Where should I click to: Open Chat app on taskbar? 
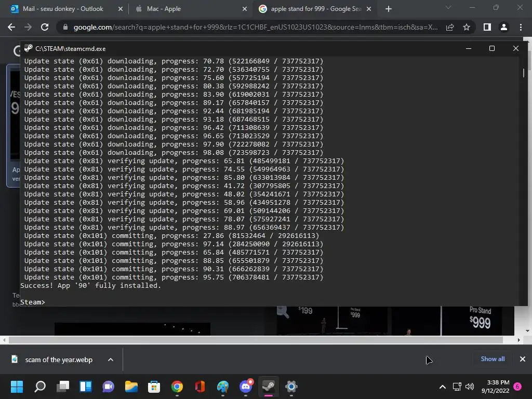pos(108,387)
